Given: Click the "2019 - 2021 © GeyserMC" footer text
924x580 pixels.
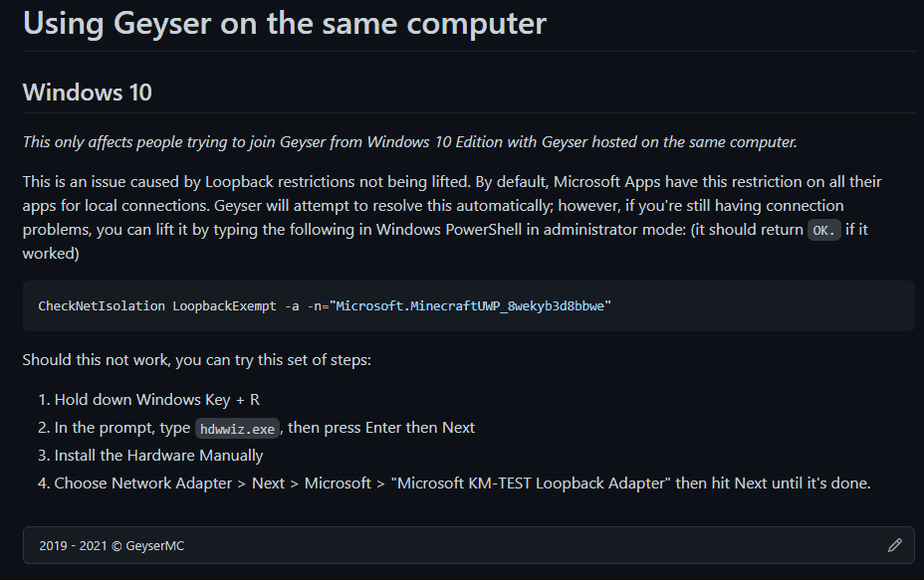Looking at the screenshot, I should click(x=112, y=545).
